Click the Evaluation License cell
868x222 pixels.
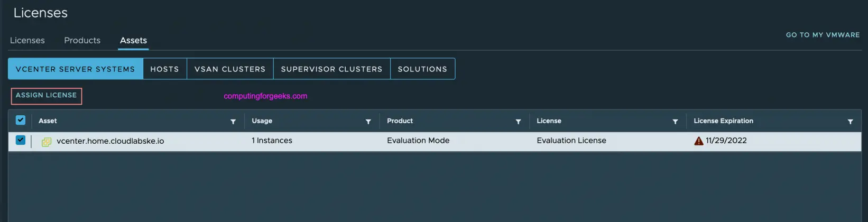pos(571,141)
